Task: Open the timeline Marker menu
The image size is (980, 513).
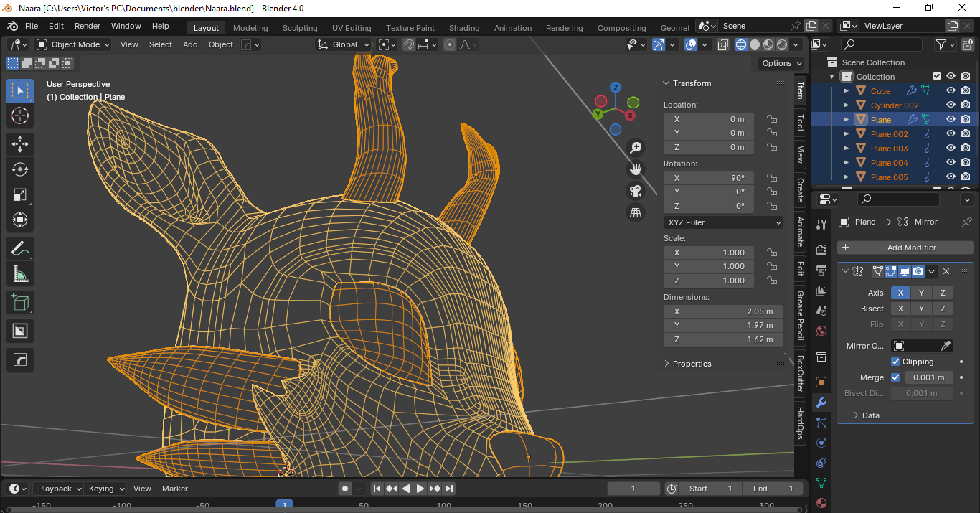Action: [x=175, y=489]
